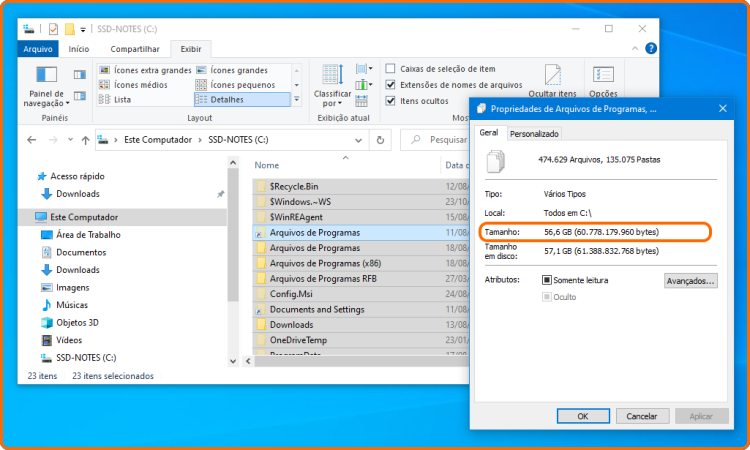Click the Refresh button beside address bar
This screenshot has height=450, width=750.
[380, 140]
